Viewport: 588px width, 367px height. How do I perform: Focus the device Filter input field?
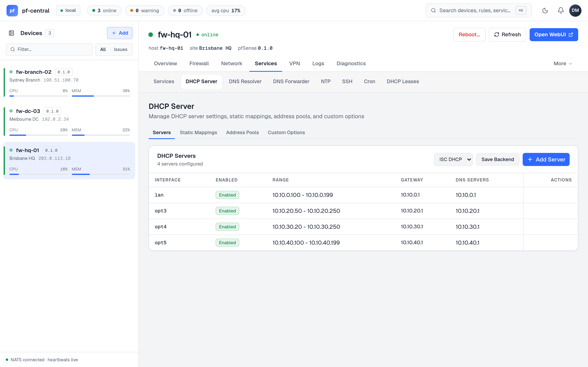49,50
